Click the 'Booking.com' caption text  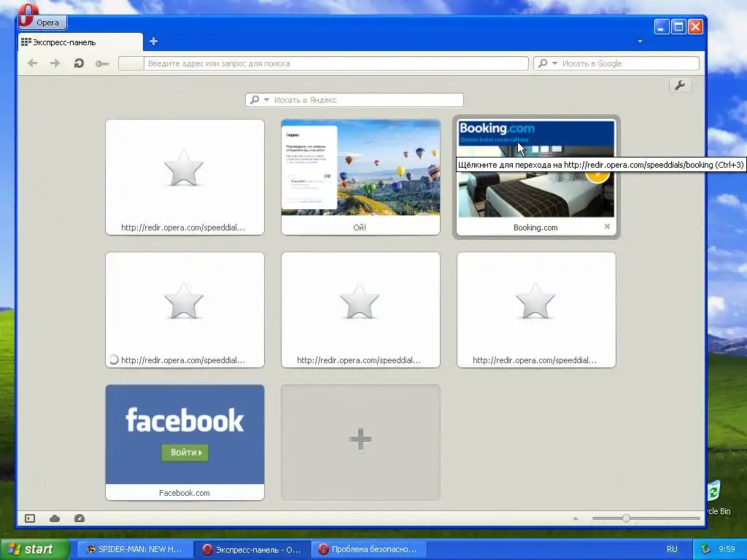coord(535,227)
